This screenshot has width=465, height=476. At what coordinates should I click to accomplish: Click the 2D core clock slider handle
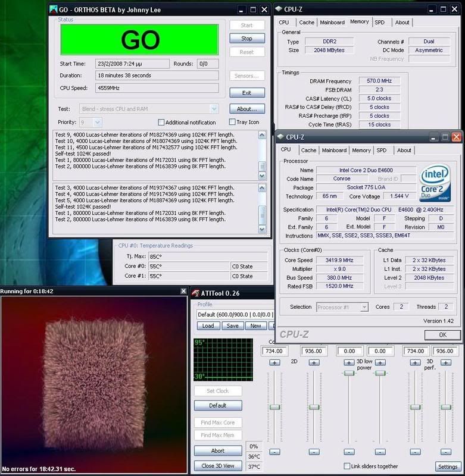tap(274, 407)
